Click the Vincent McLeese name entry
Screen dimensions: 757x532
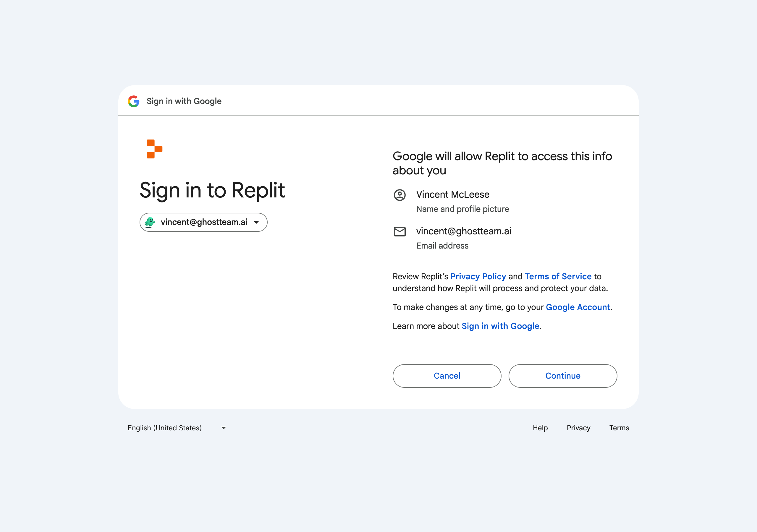coord(452,194)
